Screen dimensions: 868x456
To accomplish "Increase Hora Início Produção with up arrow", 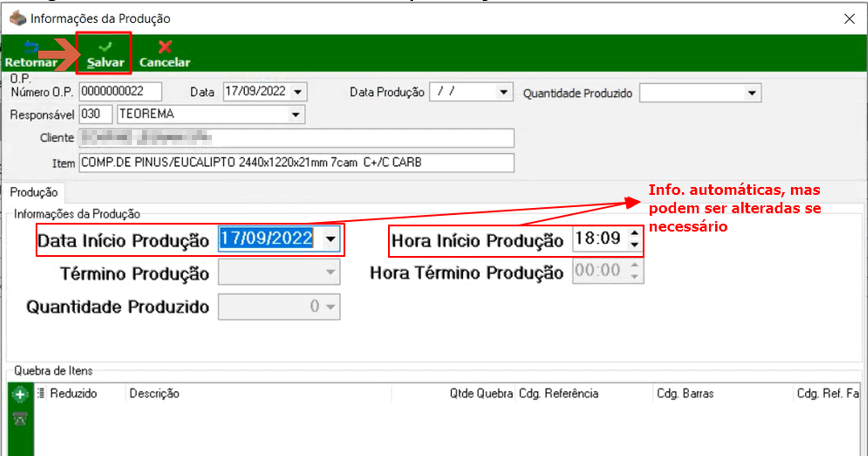I will pyautogui.click(x=635, y=233).
